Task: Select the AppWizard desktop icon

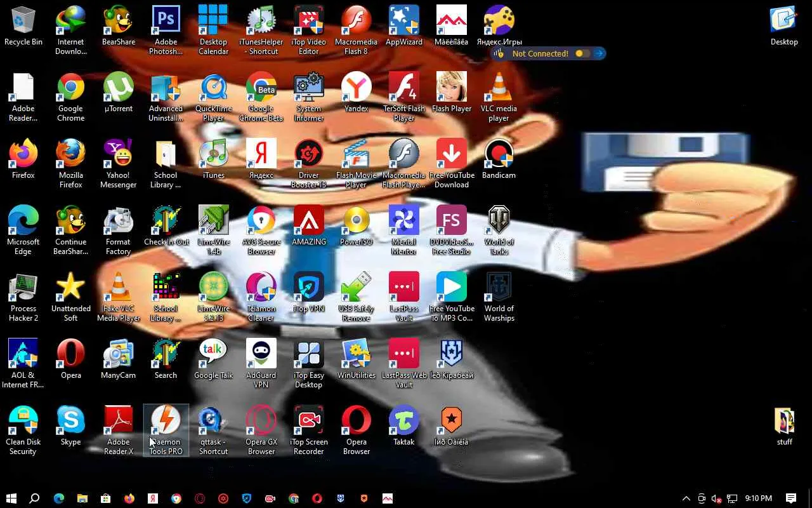Action: (x=404, y=26)
